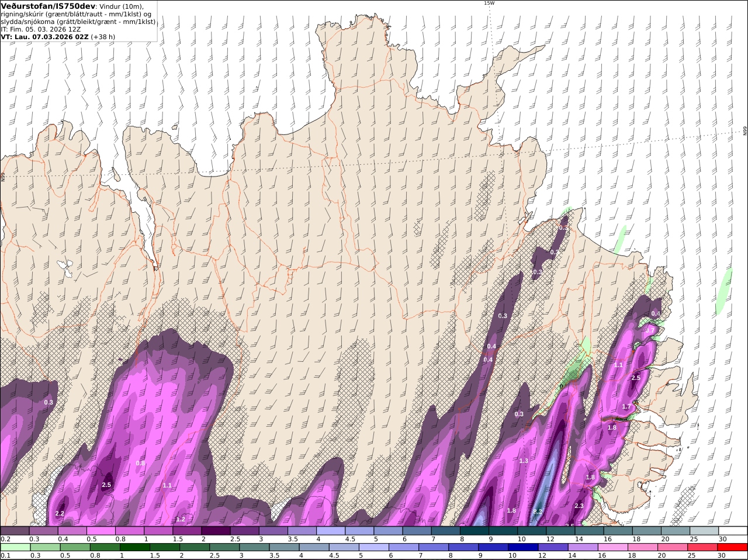Screen dimensions: 748x560
Task: Click the 15W longitude label at top
Action: coord(489,3)
